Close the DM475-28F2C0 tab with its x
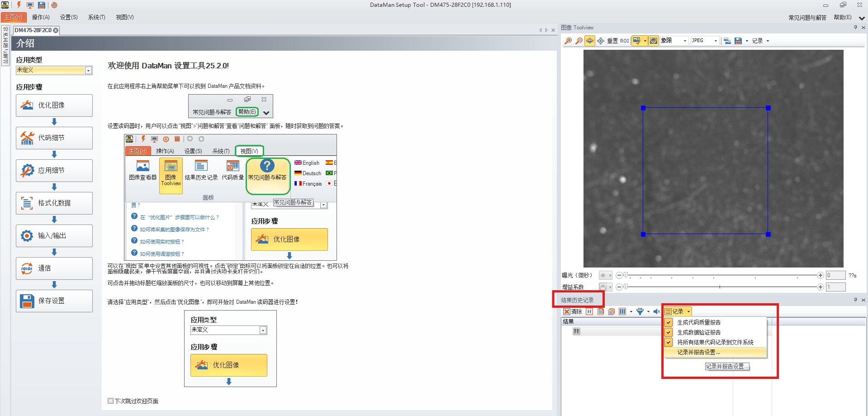The image size is (868, 416). pyautogui.click(x=56, y=30)
